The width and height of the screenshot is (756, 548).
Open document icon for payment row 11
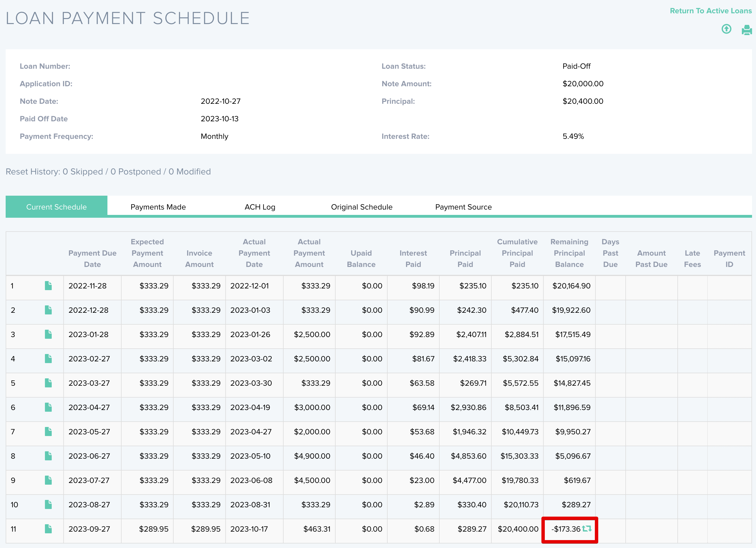48,529
